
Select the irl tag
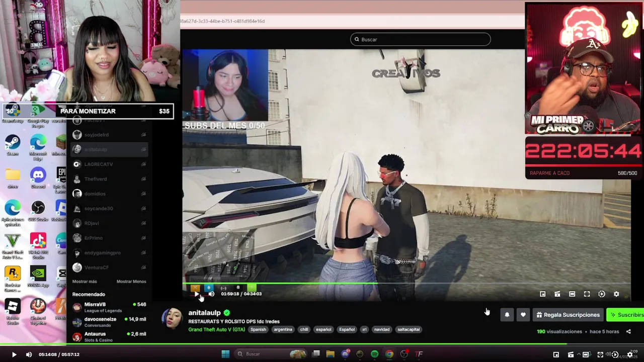(364, 329)
